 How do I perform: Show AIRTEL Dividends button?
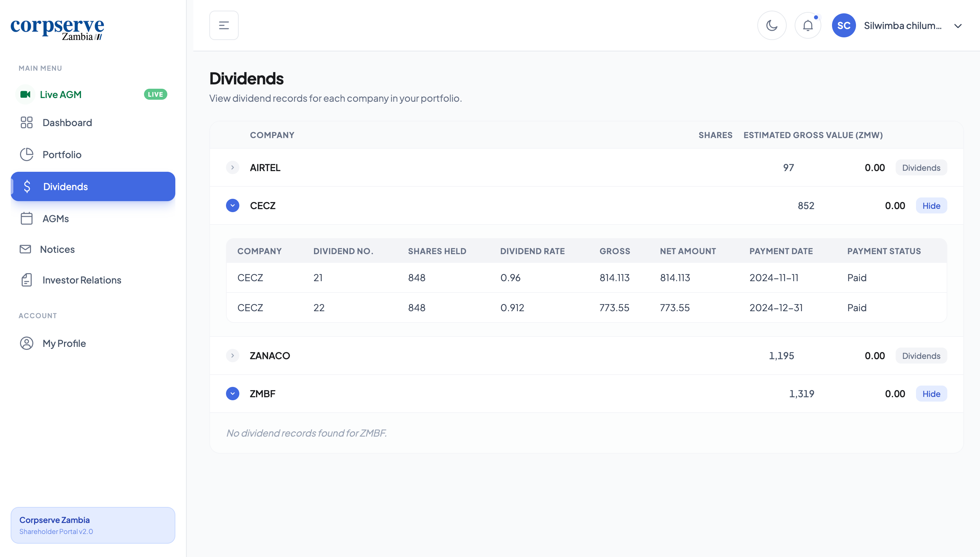coord(921,167)
